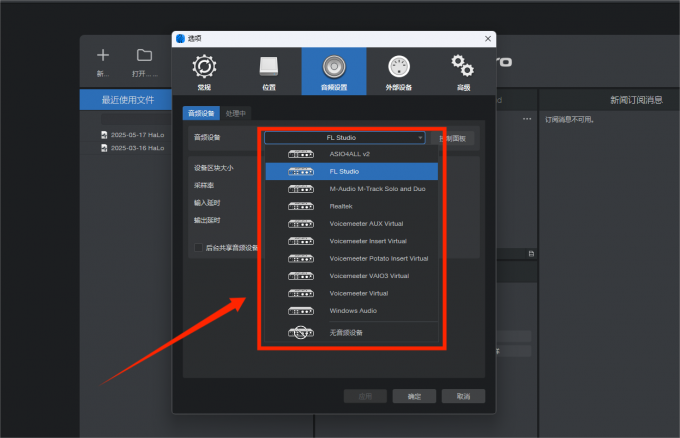The width and height of the screenshot is (680, 438).
Task: Click the Realtek device icon
Action: pos(301,206)
